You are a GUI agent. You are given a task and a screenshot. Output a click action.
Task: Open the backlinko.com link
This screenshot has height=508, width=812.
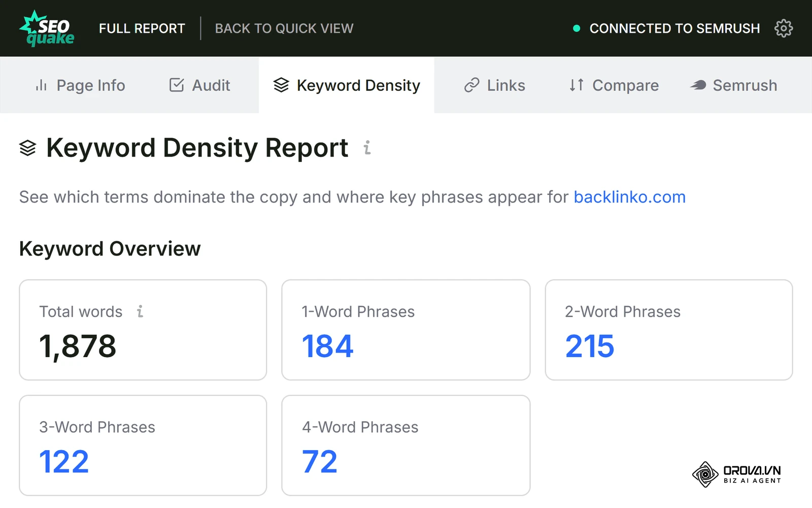(630, 197)
